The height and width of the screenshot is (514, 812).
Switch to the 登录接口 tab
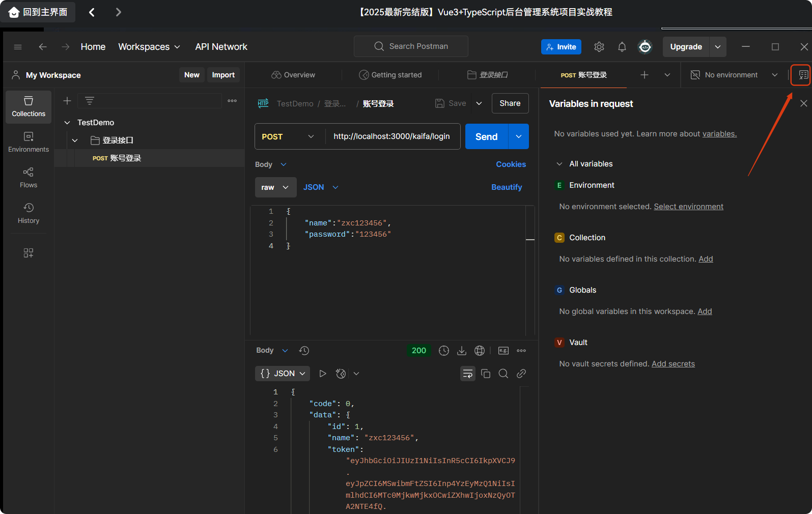coord(487,75)
